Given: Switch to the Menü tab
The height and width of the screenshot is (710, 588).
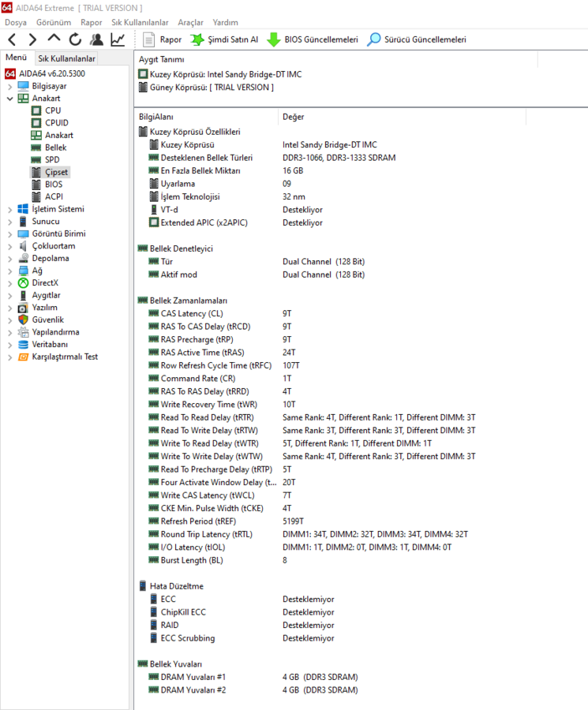Looking at the screenshot, I should pos(17,58).
